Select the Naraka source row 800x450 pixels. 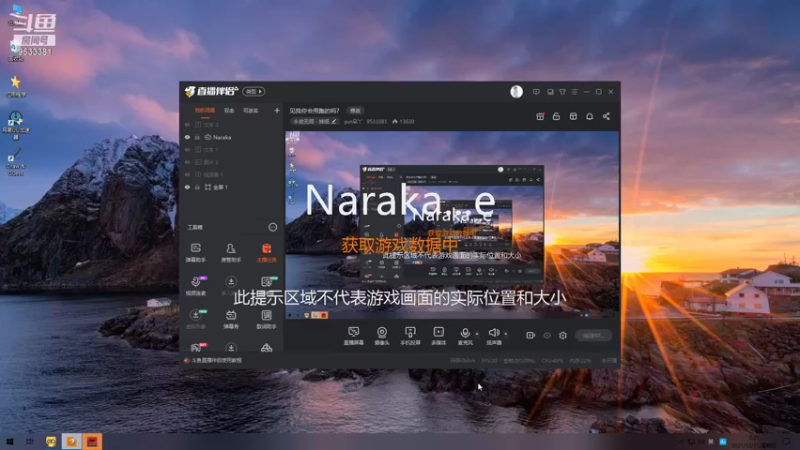coord(232,137)
